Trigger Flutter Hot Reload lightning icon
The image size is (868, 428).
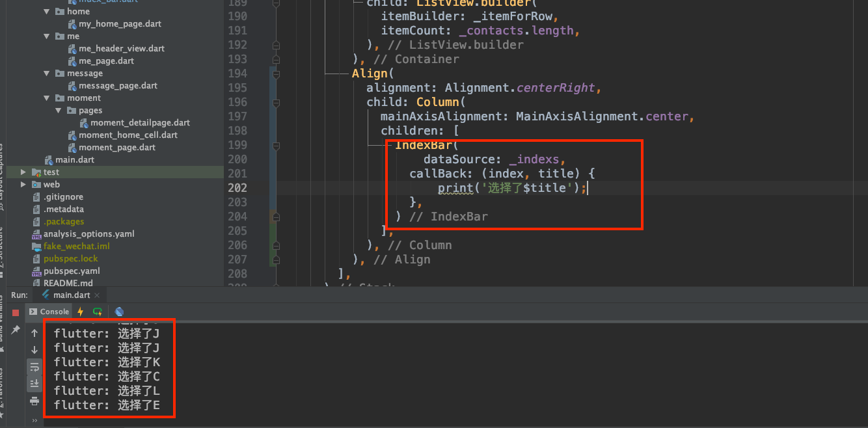(x=81, y=312)
